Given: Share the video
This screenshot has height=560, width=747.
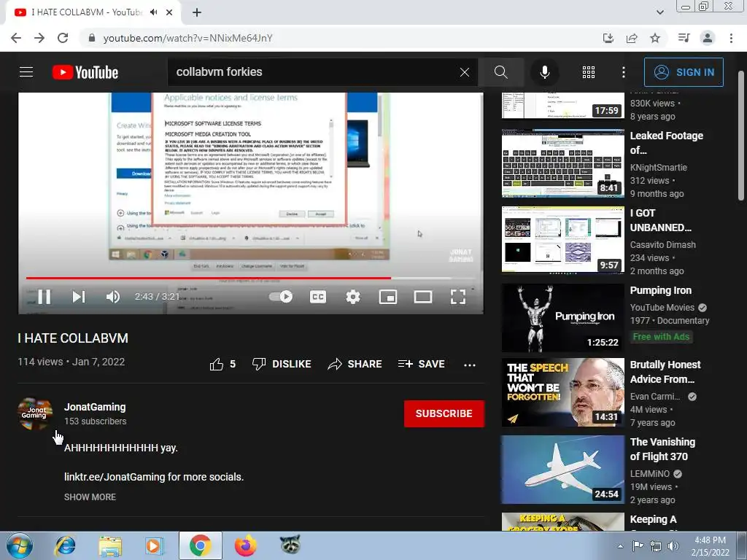Looking at the screenshot, I should point(355,365).
